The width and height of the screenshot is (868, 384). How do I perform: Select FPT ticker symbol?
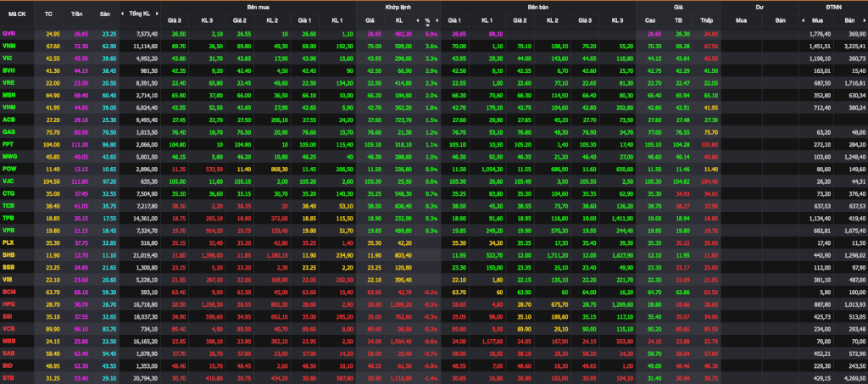(8, 142)
